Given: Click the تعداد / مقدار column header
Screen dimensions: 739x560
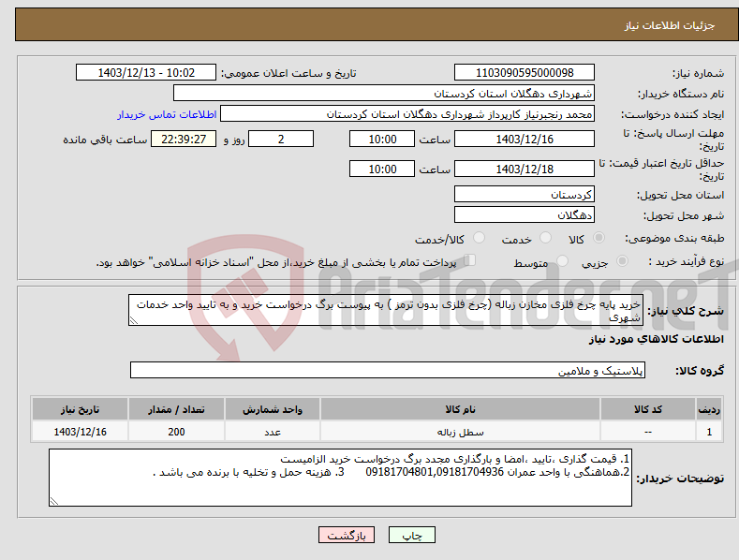Looking at the screenshot, I should pyautogui.click(x=176, y=409).
